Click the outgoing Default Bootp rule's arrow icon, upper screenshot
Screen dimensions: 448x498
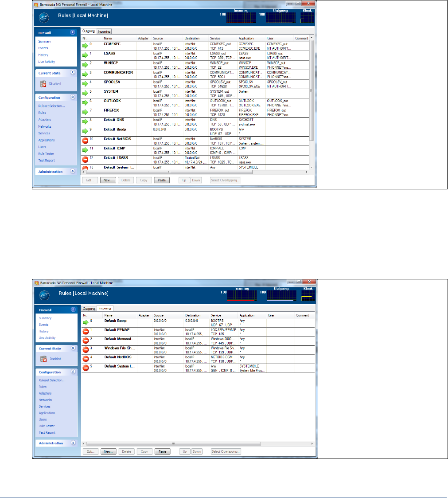pos(85,131)
